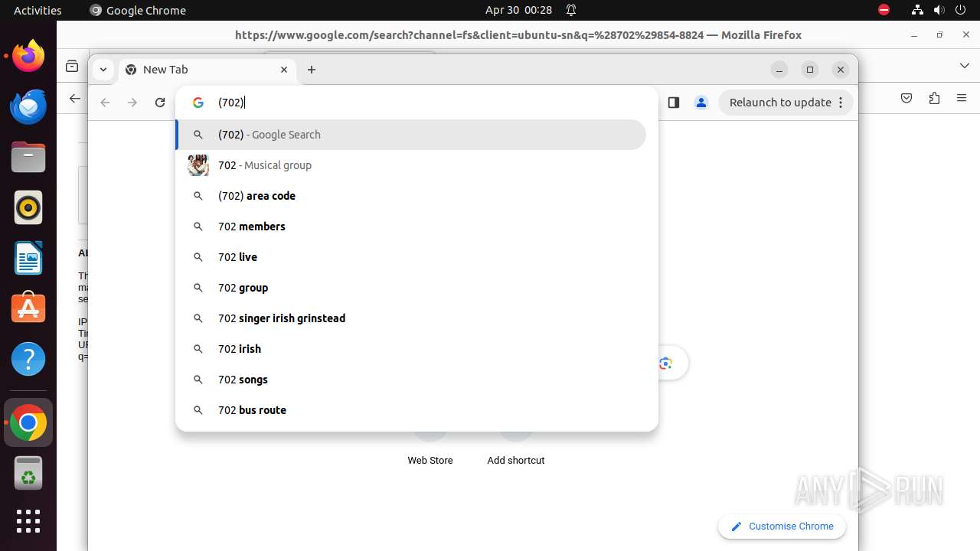The width and height of the screenshot is (980, 551).
Task: Click the musical group 702 thumbnail
Action: pos(198,165)
